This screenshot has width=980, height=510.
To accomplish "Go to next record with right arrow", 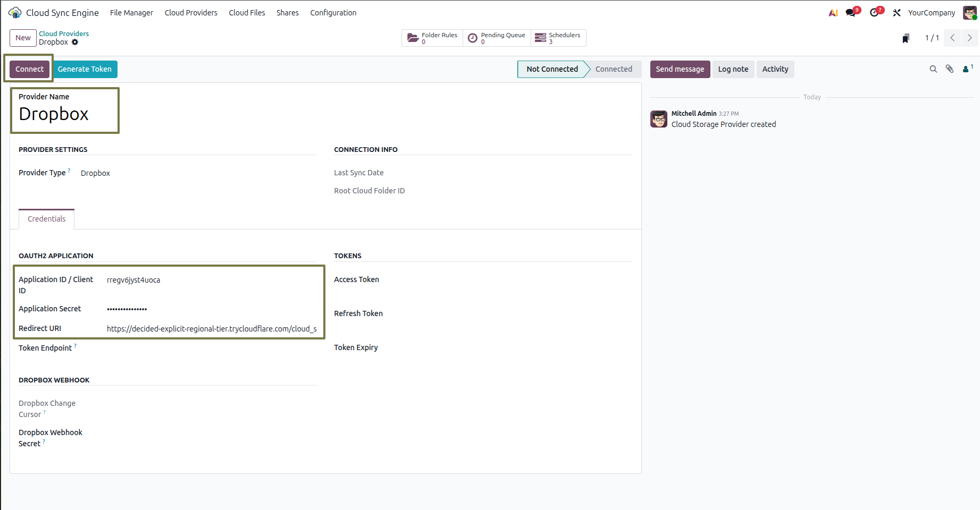I will [969, 38].
